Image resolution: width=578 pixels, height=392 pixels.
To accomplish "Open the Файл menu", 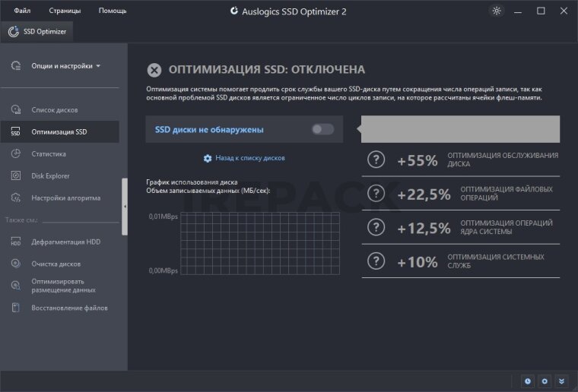I will (23, 11).
